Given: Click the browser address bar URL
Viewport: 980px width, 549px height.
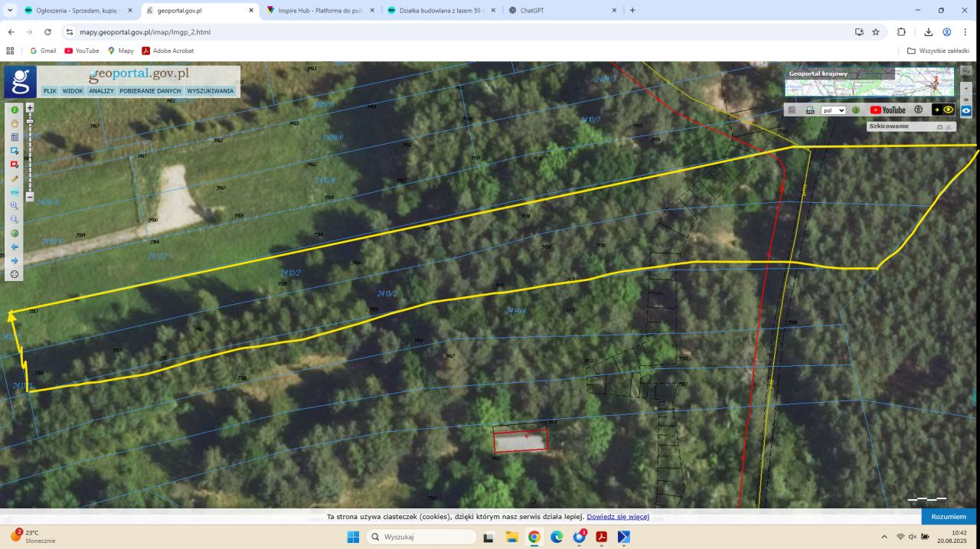Looking at the screenshot, I should point(145,32).
